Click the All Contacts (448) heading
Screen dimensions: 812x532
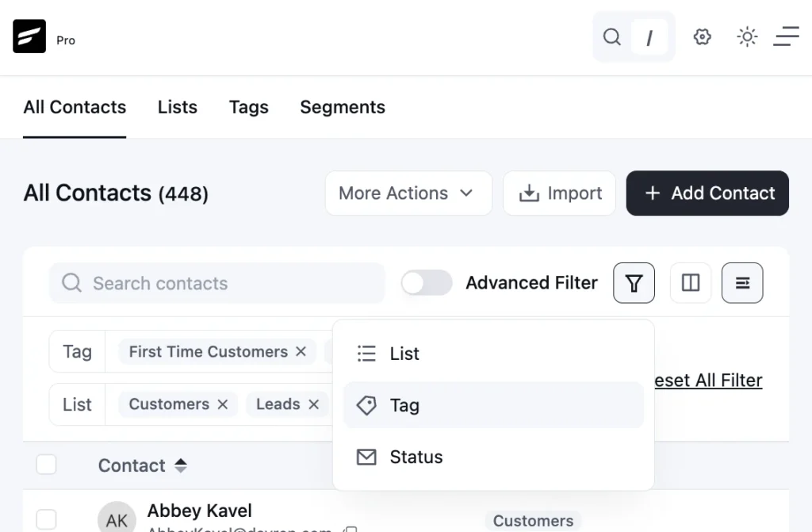(116, 193)
